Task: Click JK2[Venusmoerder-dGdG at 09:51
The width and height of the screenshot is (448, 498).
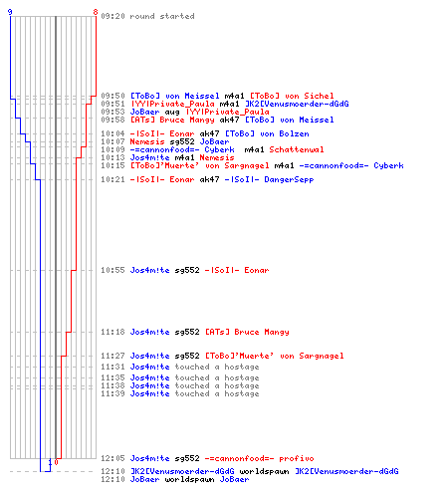Action: coord(297,104)
